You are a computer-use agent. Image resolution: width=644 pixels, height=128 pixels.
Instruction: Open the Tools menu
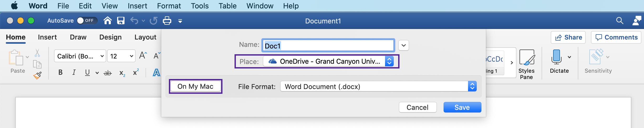200,6
